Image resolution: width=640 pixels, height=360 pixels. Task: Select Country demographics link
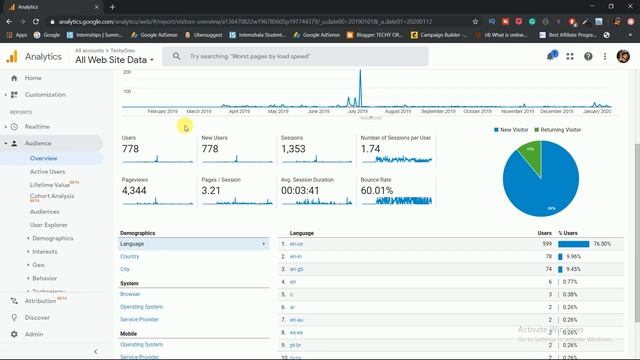(129, 257)
